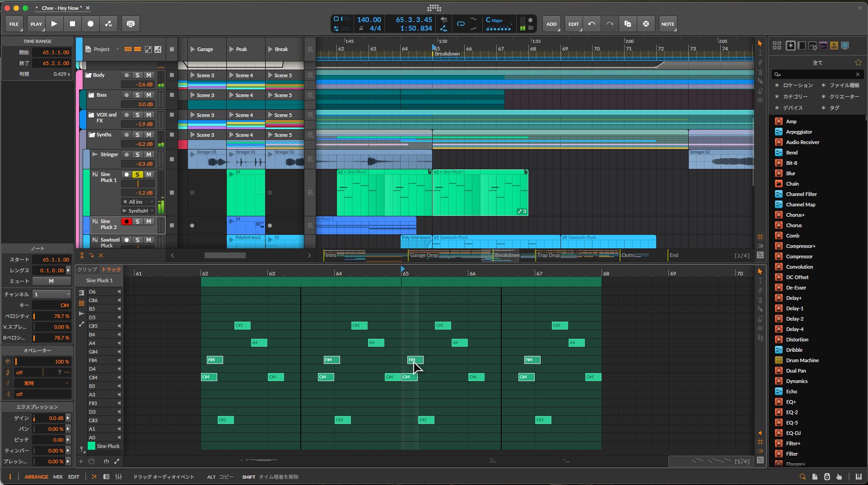Select the Drum Machine device in browser
The image size is (868, 485).
(x=802, y=360)
